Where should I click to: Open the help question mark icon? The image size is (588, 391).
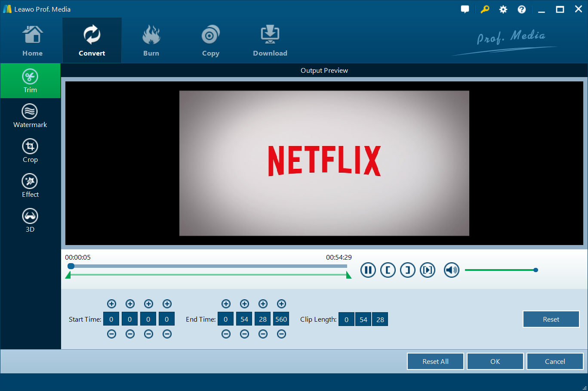[x=521, y=9]
